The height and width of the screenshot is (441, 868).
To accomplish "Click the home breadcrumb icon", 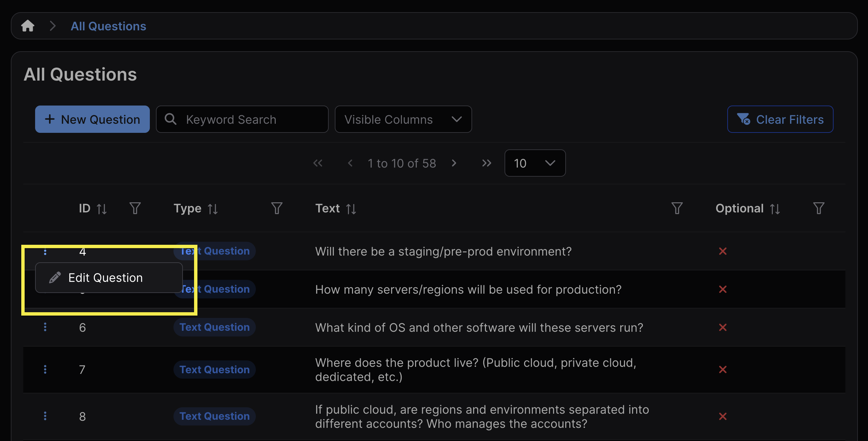I will (28, 26).
